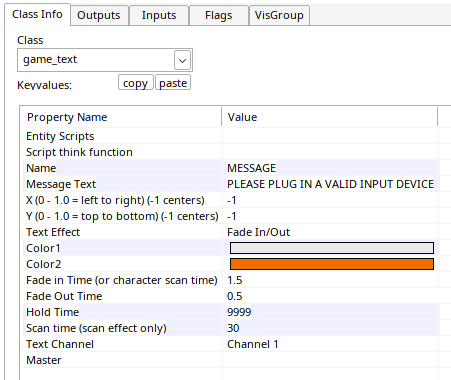Select the Message Text property
The height and width of the screenshot is (380, 451).
(x=61, y=184)
